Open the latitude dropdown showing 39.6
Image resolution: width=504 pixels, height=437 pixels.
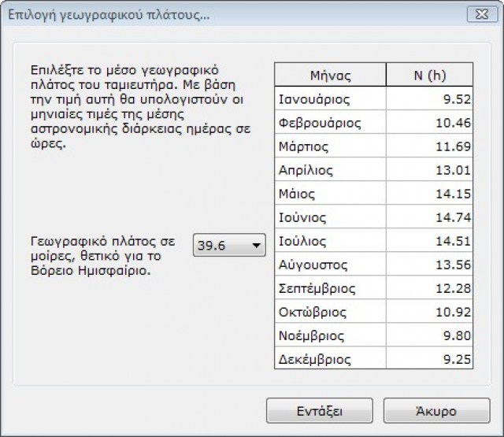pyautogui.click(x=229, y=246)
